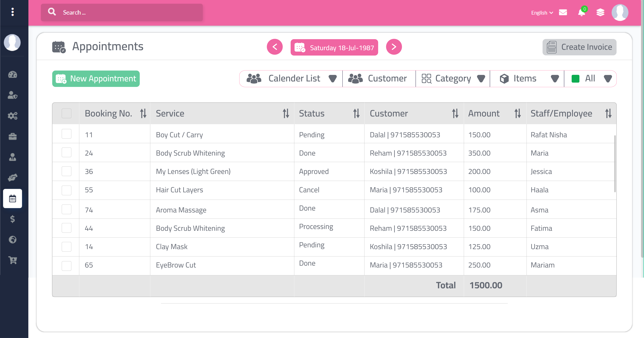The width and height of the screenshot is (644, 338).
Task: Open the shopping cart sidebar icon
Action: click(x=12, y=260)
